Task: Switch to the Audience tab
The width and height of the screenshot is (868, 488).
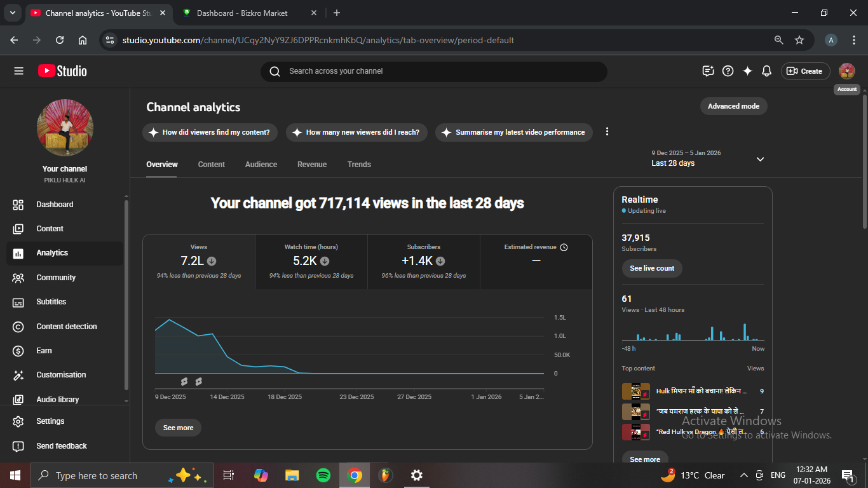Action: pyautogui.click(x=261, y=165)
